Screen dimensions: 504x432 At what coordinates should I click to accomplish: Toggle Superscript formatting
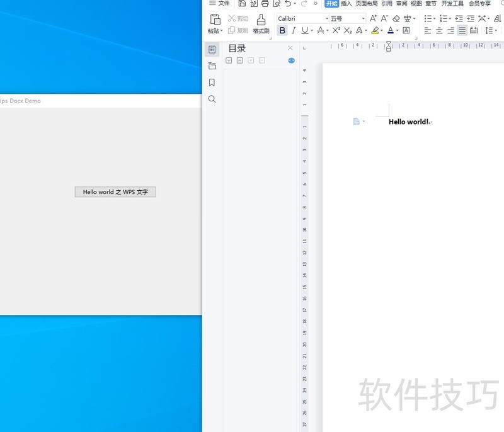coord(336,30)
